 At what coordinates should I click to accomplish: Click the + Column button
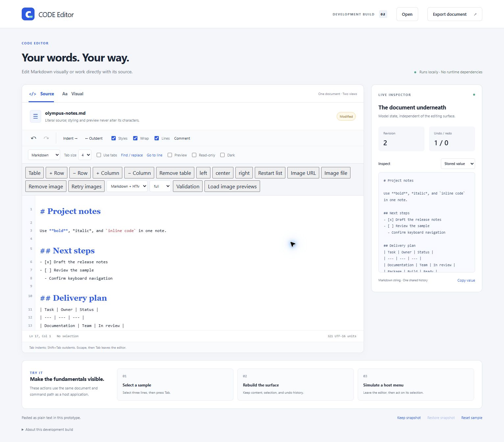tap(108, 173)
